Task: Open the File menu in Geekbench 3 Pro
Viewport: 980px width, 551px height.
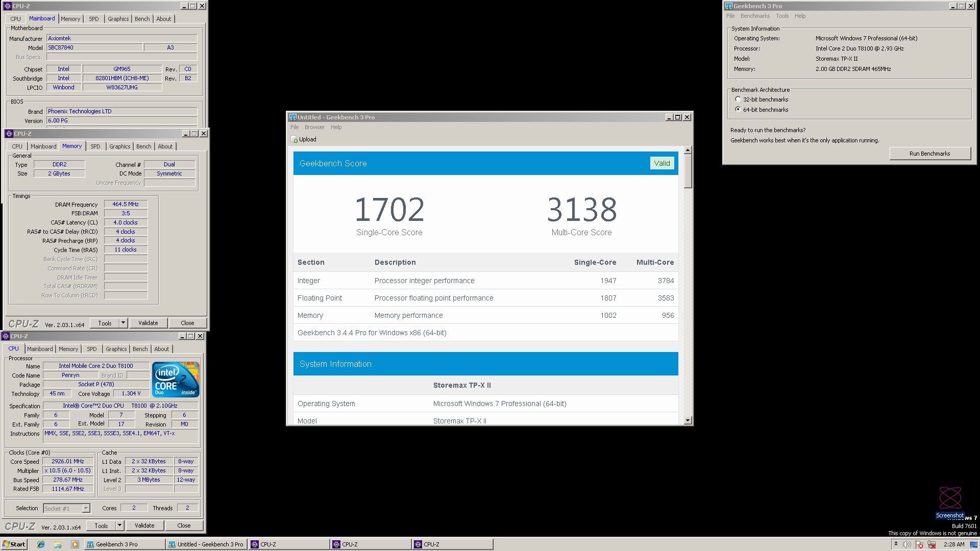Action: (x=730, y=16)
